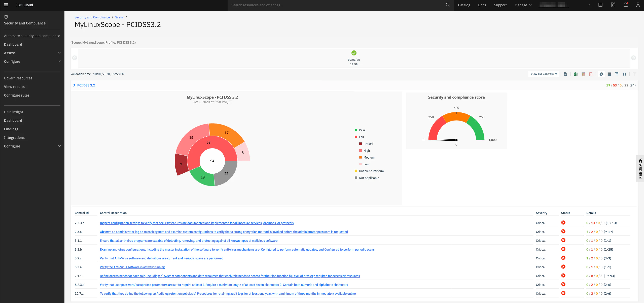Toggle the Unable to Perform legend entry
This screenshot has height=303, width=644.
(x=369, y=171)
